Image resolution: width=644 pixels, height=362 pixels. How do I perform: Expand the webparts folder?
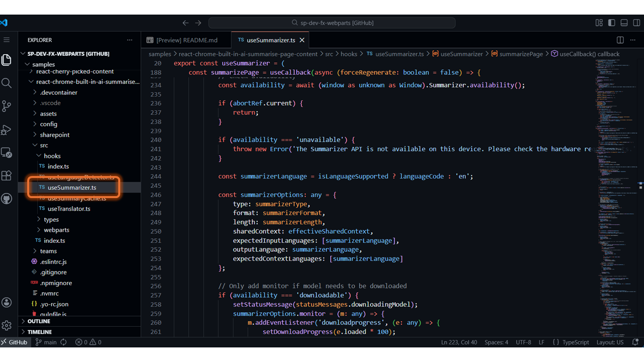(56, 230)
